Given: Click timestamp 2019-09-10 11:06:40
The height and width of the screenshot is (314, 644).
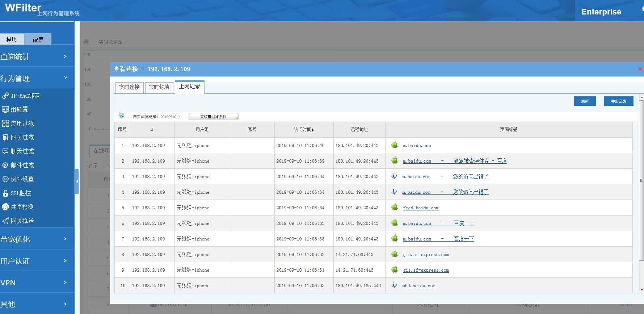Looking at the screenshot, I should click(x=300, y=146).
